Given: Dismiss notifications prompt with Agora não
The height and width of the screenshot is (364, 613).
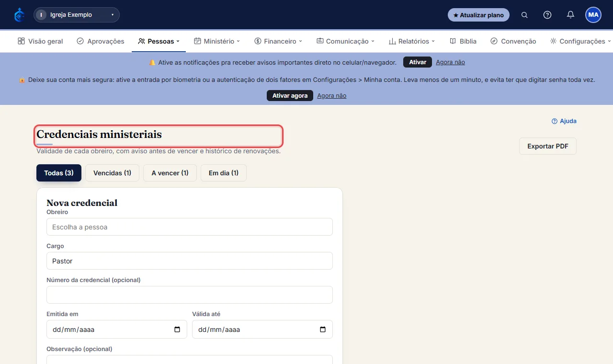Looking at the screenshot, I should click(x=450, y=62).
